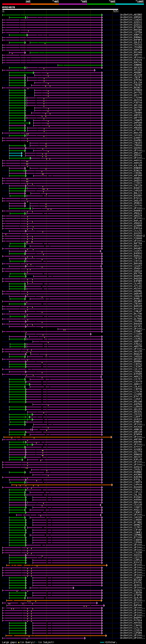The height and width of the screenshot is (644, 146).
Task: Click hit UniRef100_Q6C6Z6
Action: pyautogui.click(x=131, y=67)
